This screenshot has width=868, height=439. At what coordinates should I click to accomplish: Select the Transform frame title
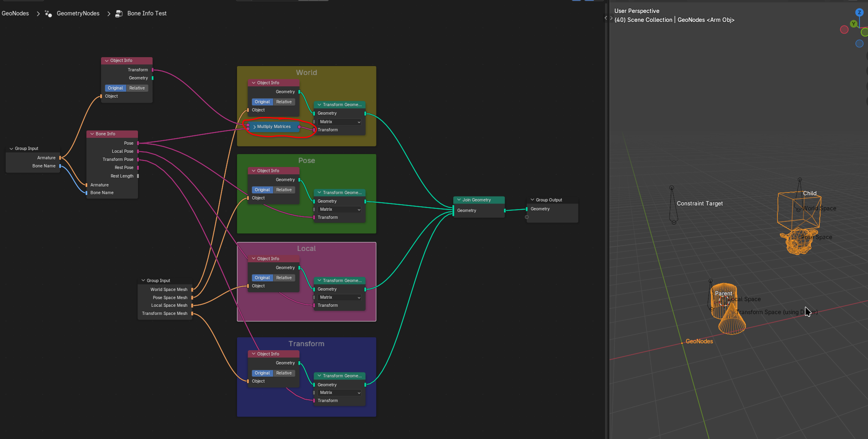[306, 344]
